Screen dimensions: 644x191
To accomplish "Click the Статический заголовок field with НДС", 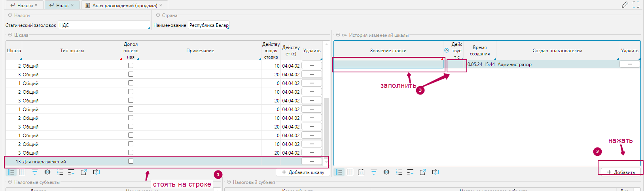I will (104, 25).
